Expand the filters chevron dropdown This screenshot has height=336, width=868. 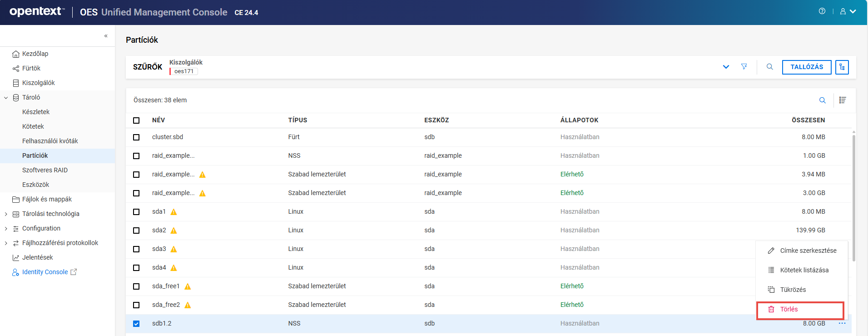coord(726,67)
